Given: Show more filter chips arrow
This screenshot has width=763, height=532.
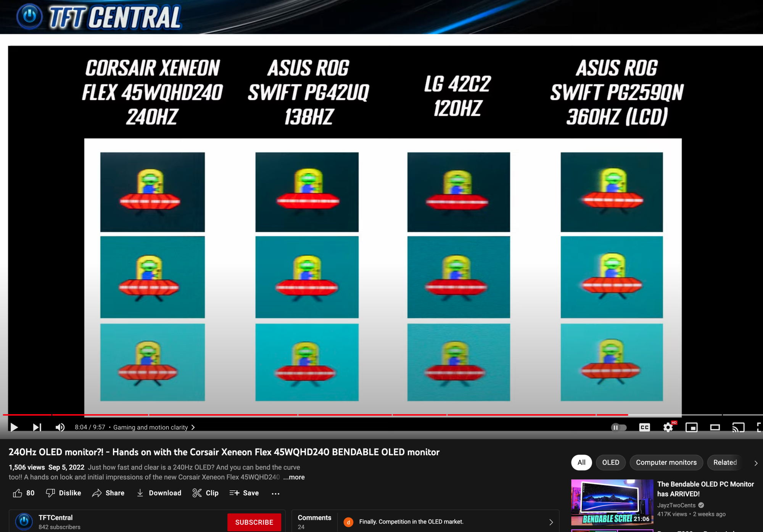Looking at the screenshot, I should pyautogui.click(x=755, y=463).
